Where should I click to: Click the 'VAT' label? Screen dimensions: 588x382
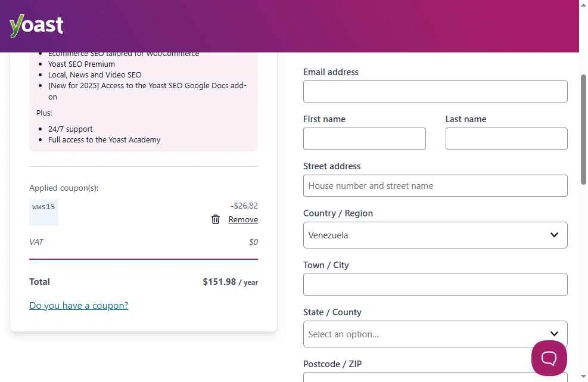[x=36, y=242]
